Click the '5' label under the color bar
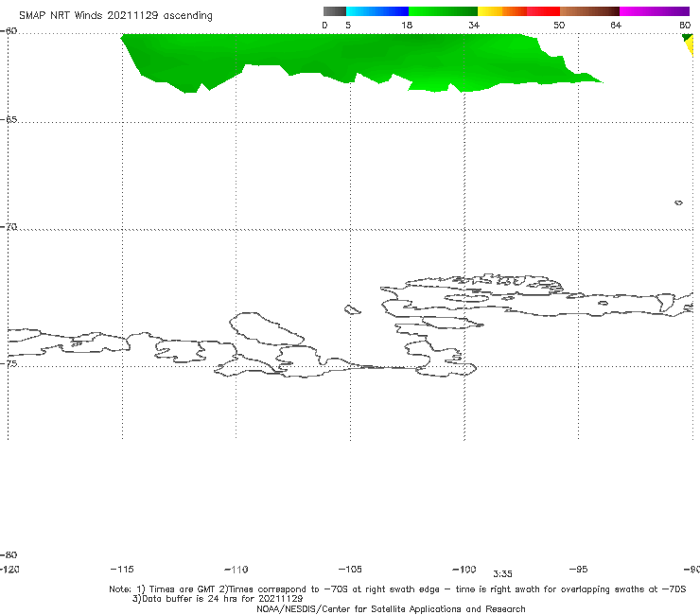Screen dimensions: 700x615 pyautogui.click(x=348, y=26)
